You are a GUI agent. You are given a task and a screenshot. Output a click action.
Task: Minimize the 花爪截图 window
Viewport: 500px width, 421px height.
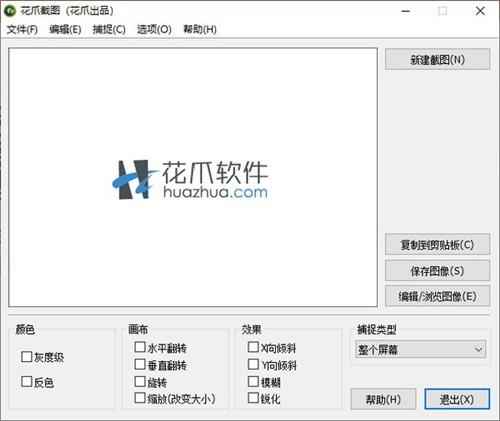pos(405,11)
